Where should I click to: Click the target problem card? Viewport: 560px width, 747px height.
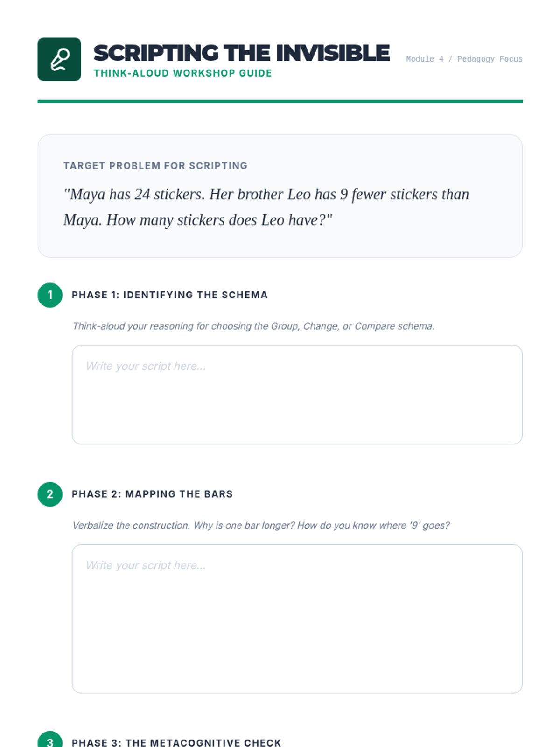click(280, 196)
